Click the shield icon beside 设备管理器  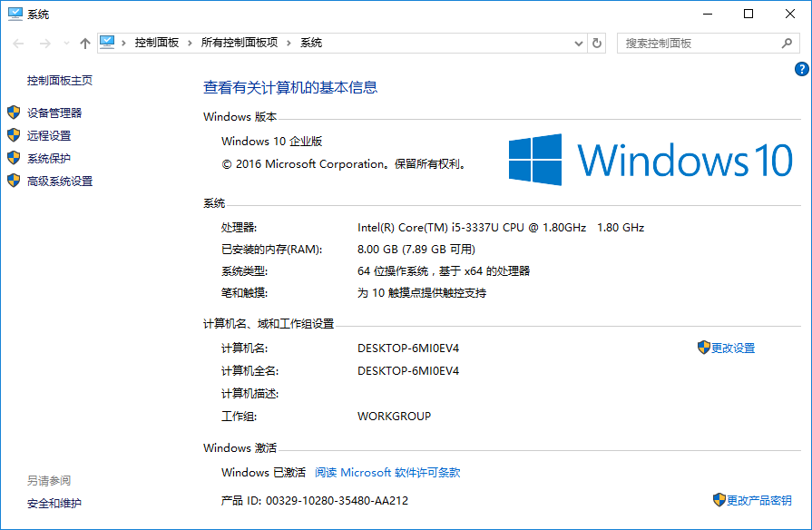click(x=14, y=113)
